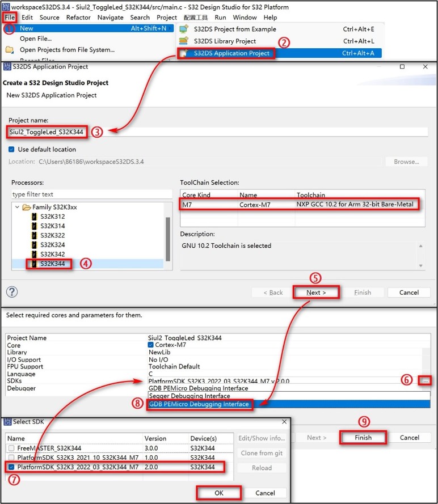The width and height of the screenshot is (438, 504).
Task: Click the Browse... button
Action: [406, 162]
